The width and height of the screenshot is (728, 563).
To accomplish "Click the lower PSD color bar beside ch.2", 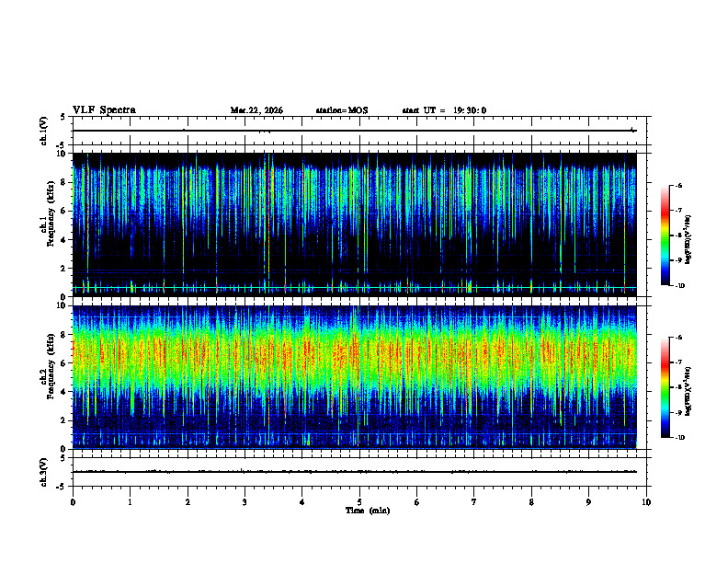I will point(665,387).
